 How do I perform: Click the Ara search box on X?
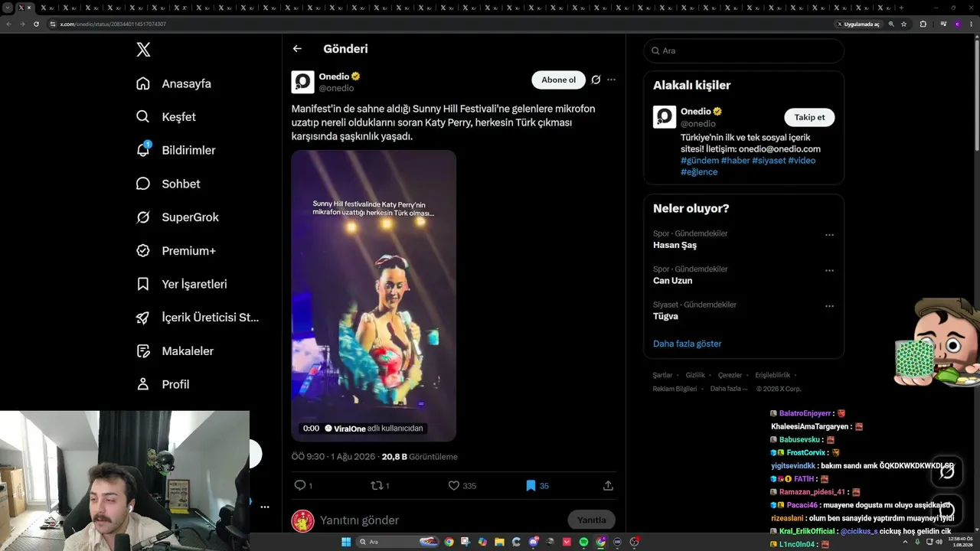click(743, 51)
